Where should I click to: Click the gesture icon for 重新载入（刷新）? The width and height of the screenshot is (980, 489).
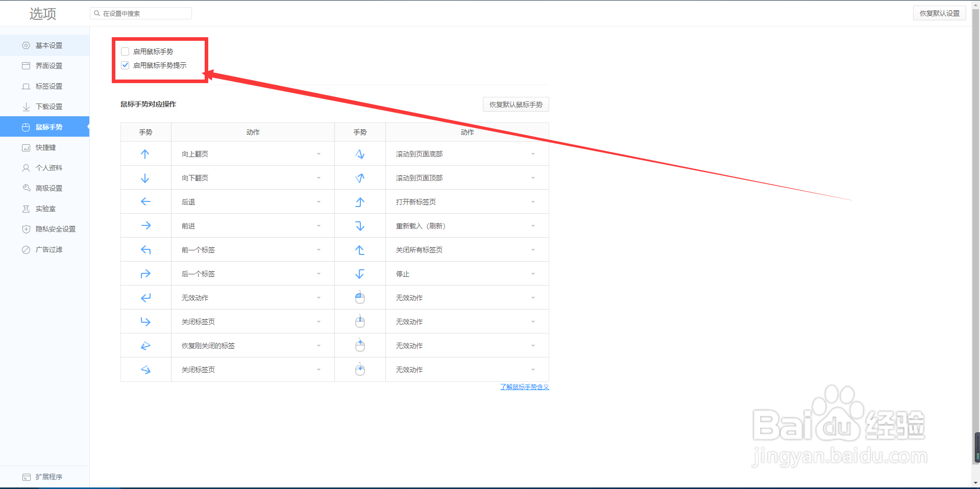pos(360,226)
